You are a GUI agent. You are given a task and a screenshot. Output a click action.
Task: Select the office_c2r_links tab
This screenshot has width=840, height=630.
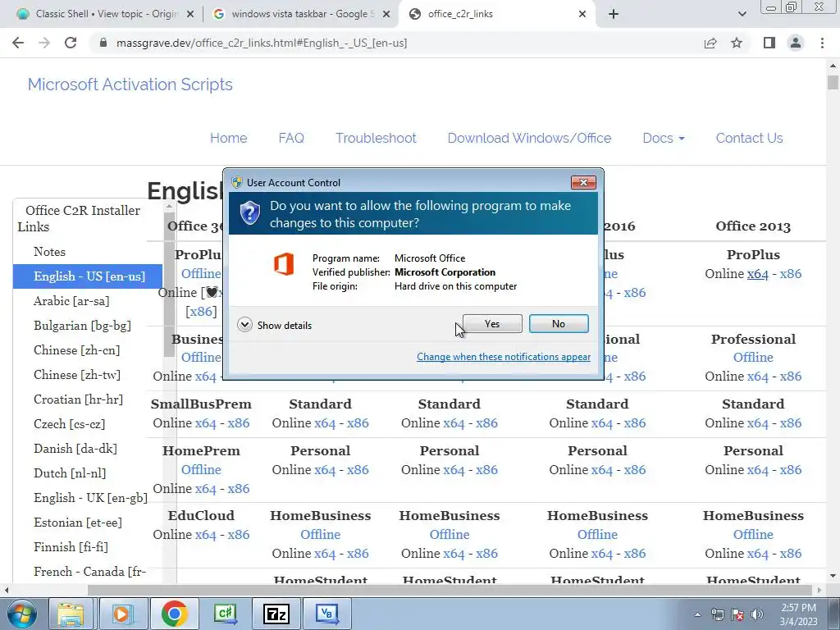(495, 14)
